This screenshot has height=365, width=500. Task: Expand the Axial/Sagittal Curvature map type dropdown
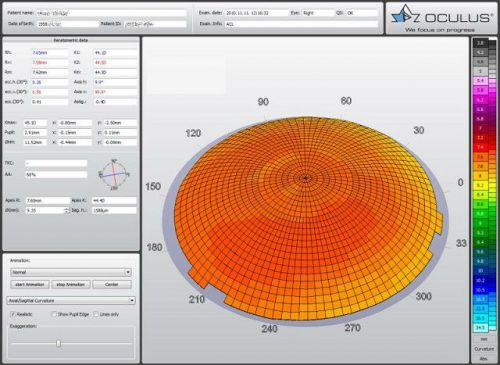71,301
